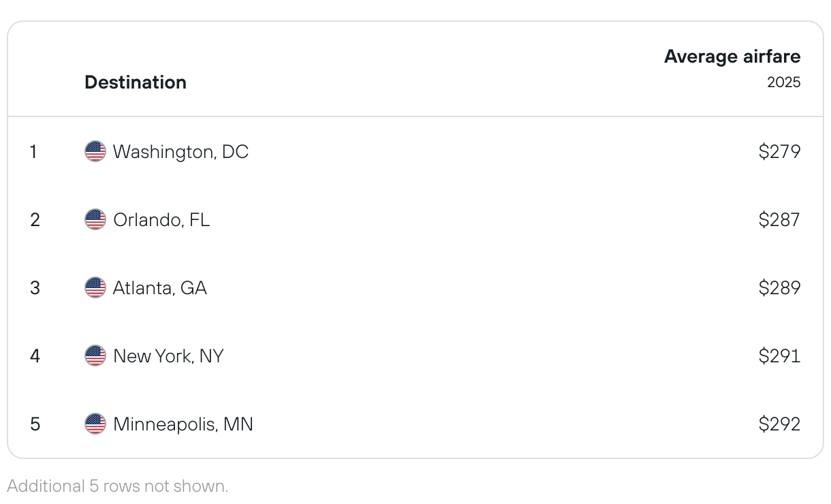Click the US flag beside Atlanta, GA
The image size is (831, 504).
95,287
